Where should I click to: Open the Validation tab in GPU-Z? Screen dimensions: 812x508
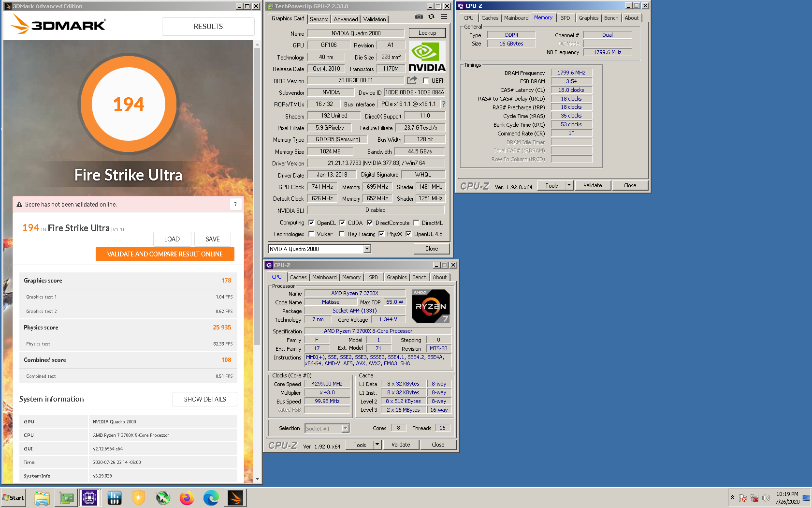[x=375, y=19]
